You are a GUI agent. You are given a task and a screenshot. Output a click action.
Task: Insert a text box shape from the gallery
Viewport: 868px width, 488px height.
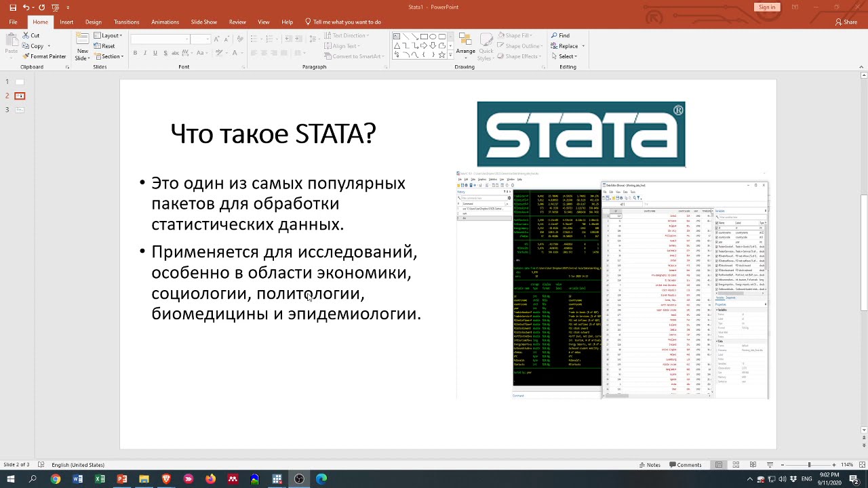click(397, 36)
